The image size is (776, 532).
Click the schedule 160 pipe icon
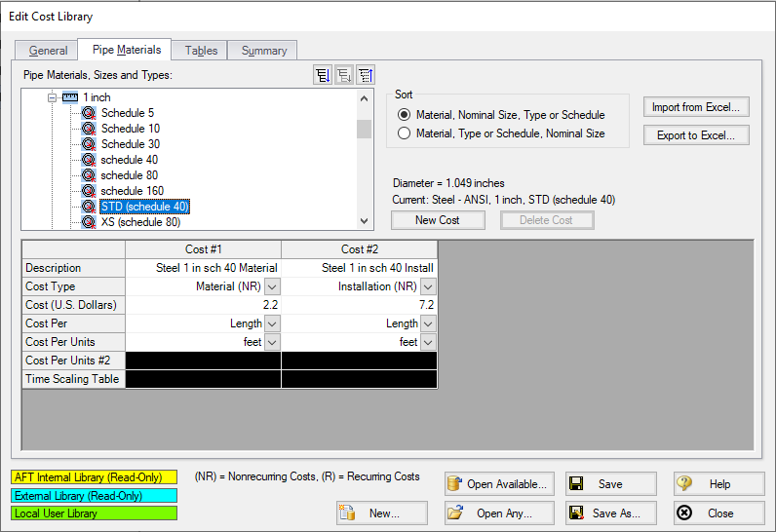(x=89, y=191)
